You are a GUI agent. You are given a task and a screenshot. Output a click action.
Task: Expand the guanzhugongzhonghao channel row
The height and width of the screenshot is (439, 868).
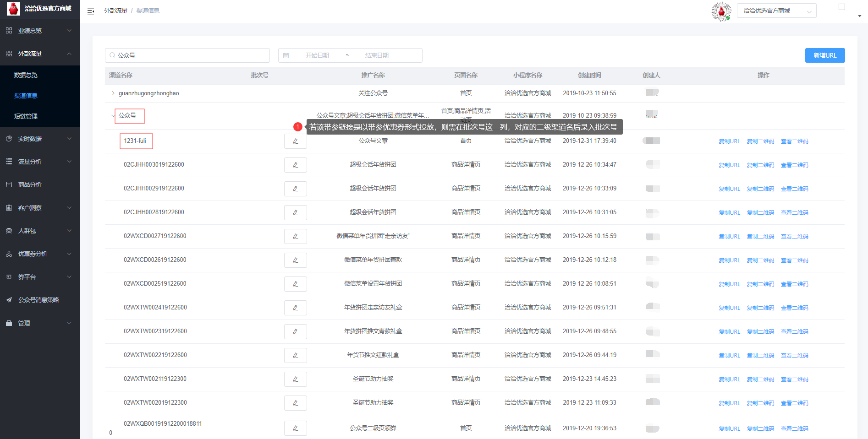pos(113,93)
